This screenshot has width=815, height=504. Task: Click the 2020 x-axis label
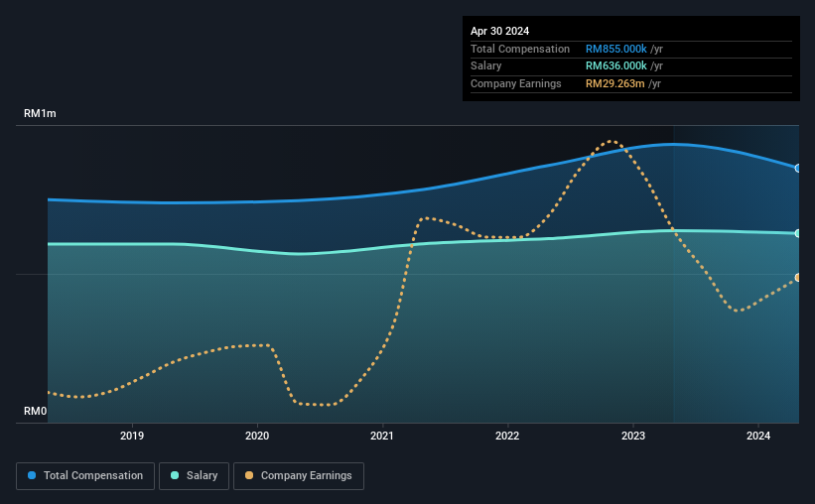pos(257,436)
